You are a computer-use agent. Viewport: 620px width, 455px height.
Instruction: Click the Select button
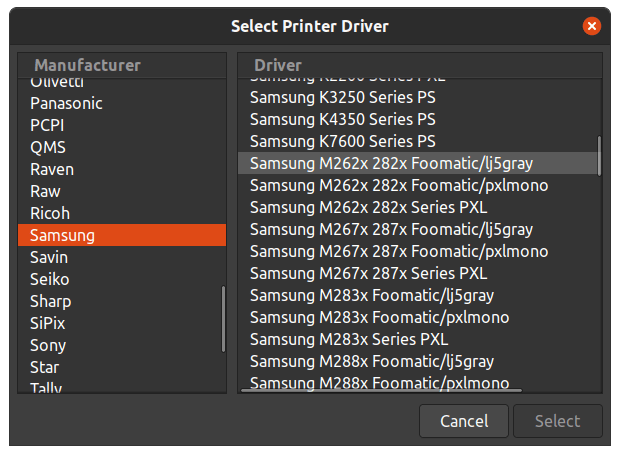pos(558,421)
